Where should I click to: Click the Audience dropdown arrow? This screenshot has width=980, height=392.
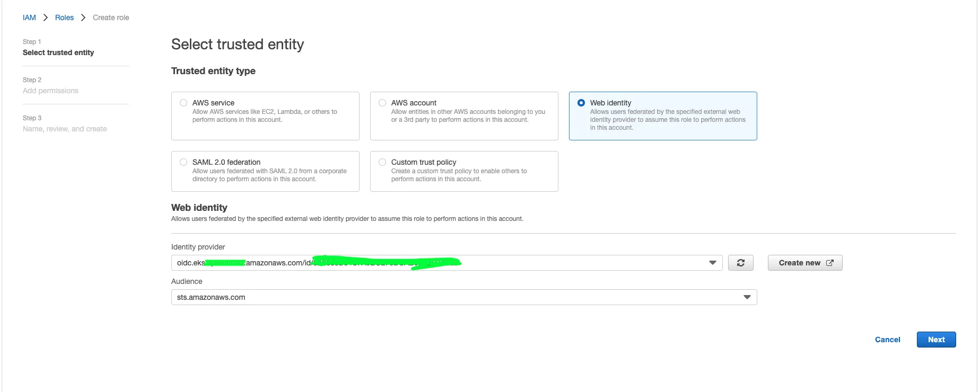pyautogui.click(x=747, y=297)
